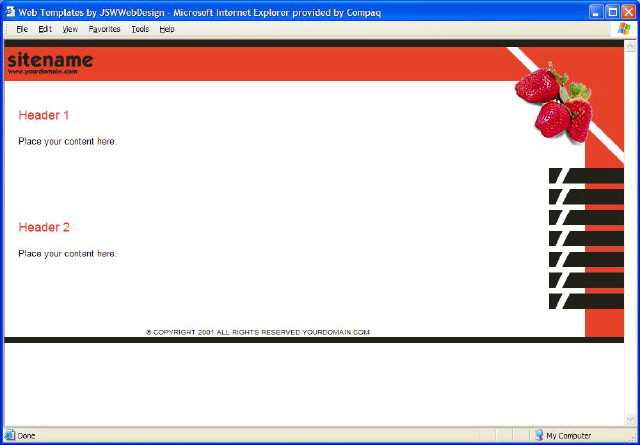Maximize the Internet Explorer window
640x445 pixels.
611,11
